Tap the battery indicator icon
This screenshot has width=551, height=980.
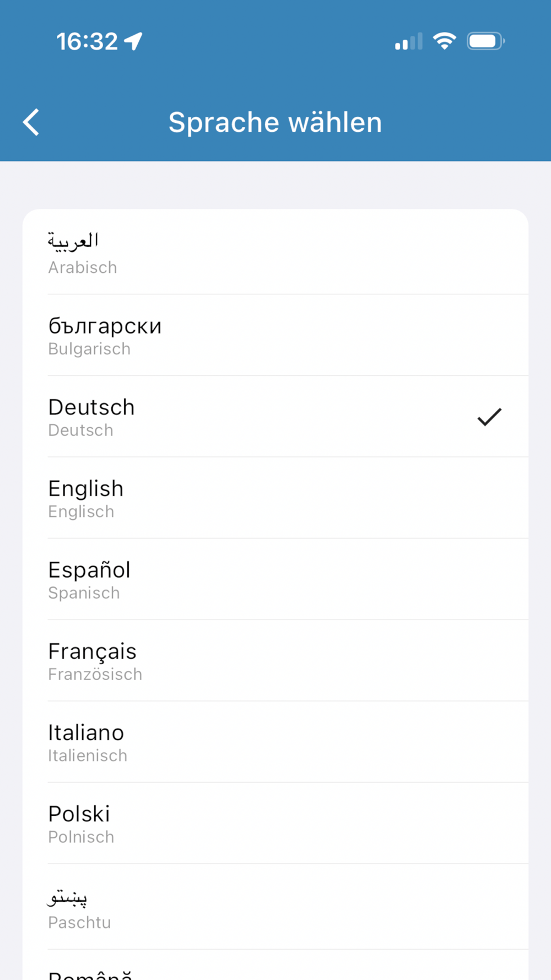tap(486, 41)
